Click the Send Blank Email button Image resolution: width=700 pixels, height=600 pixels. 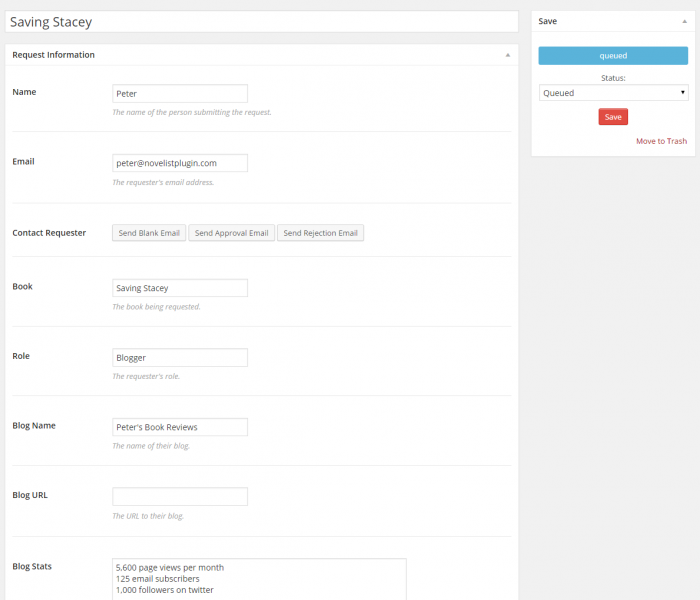click(x=149, y=233)
